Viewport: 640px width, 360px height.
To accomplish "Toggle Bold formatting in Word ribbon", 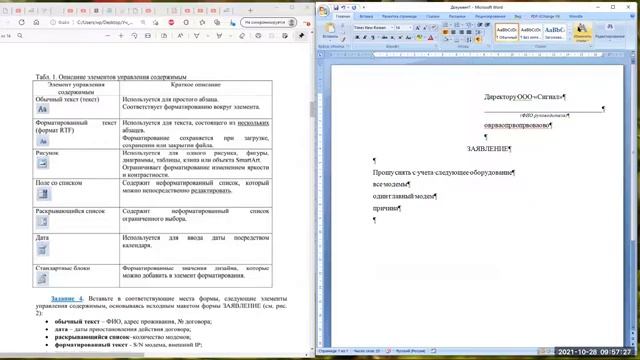I will 357,38.
